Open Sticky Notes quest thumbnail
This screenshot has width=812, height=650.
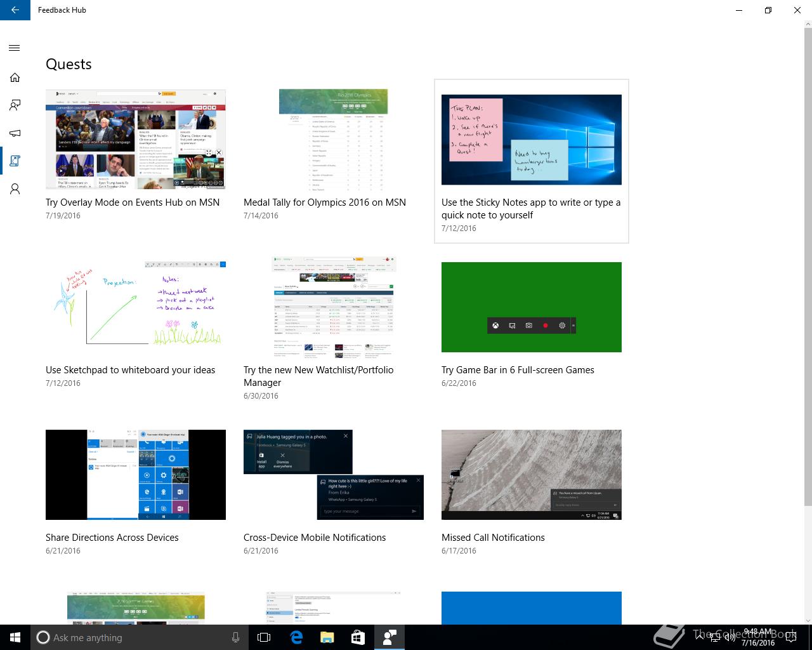click(532, 140)
